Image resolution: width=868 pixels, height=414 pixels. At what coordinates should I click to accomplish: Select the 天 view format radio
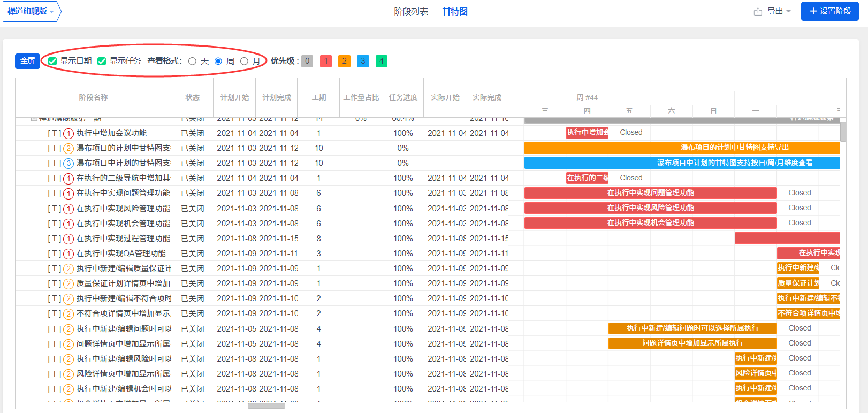click(193, 61)
